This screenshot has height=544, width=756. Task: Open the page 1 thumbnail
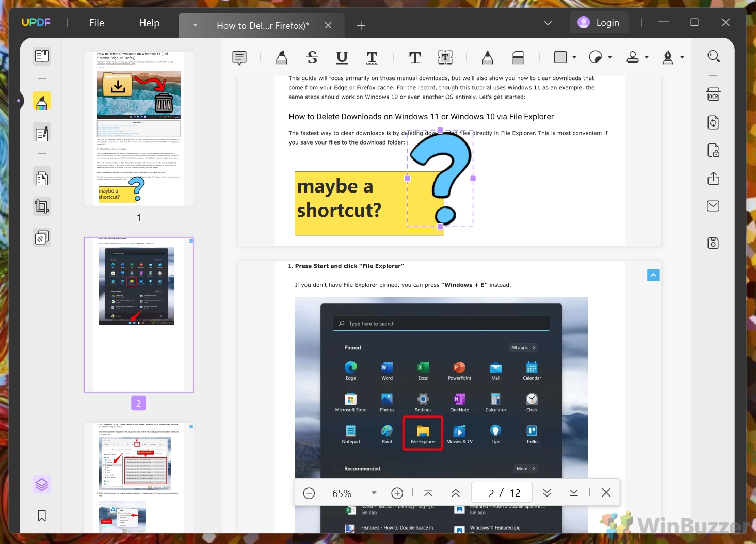pyautogui.click(x=139, y=129)
